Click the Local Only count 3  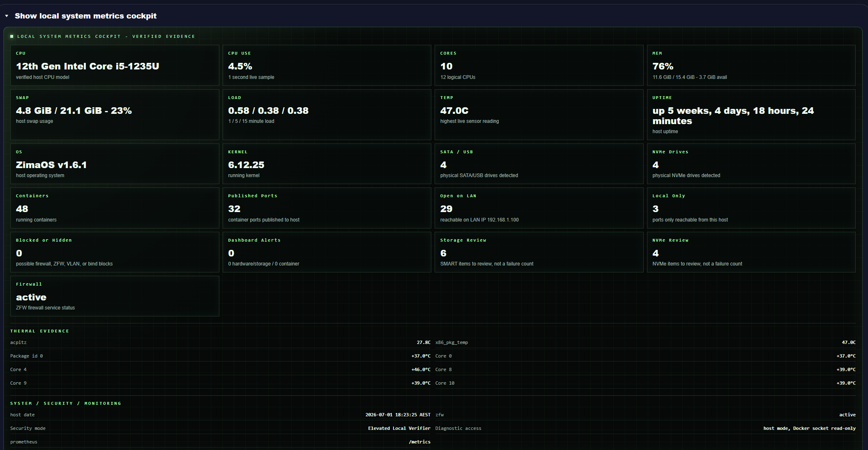(655, 209)
